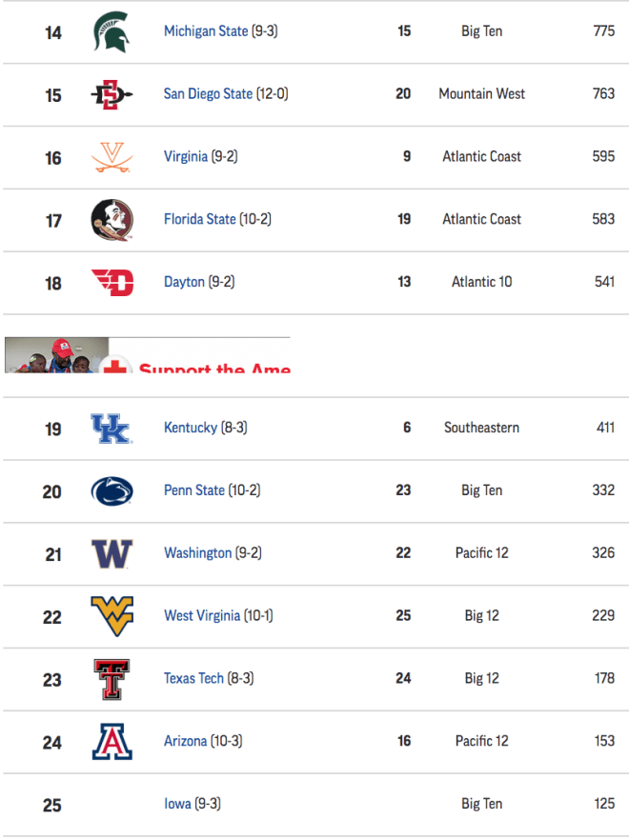
Task: Click the Florida State Seminoles logo
Action: 112,220
